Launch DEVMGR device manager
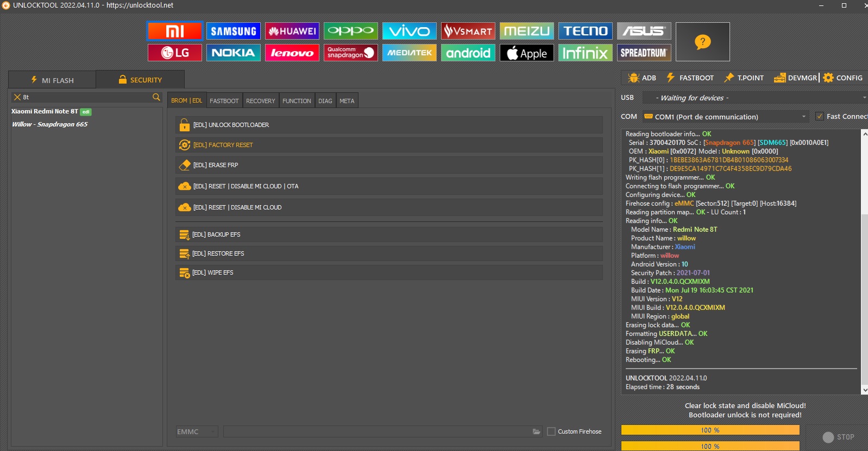Viewport: 868px width, 451px height. tap(795, 78)
